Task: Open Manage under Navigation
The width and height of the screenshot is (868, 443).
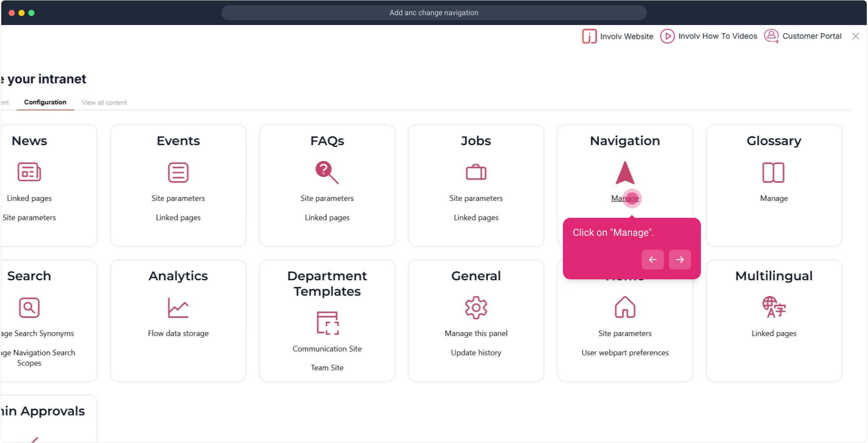Action: pos(625,198)
